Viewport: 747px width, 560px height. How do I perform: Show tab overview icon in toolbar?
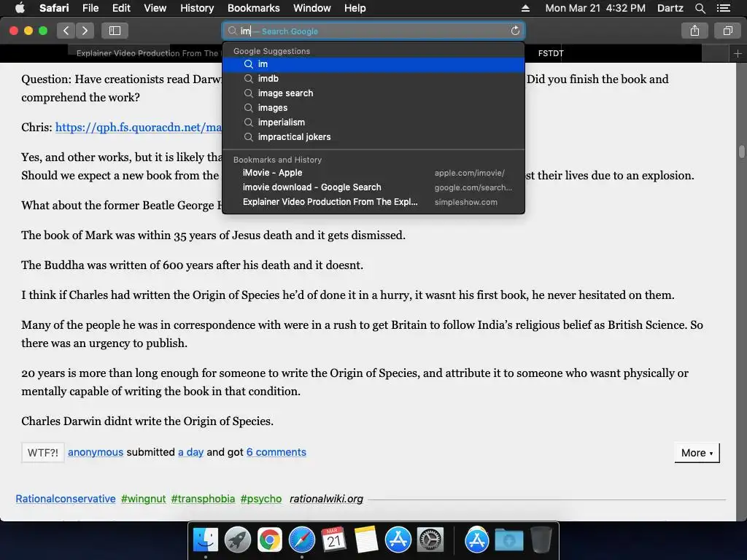(x=727, y=31)
